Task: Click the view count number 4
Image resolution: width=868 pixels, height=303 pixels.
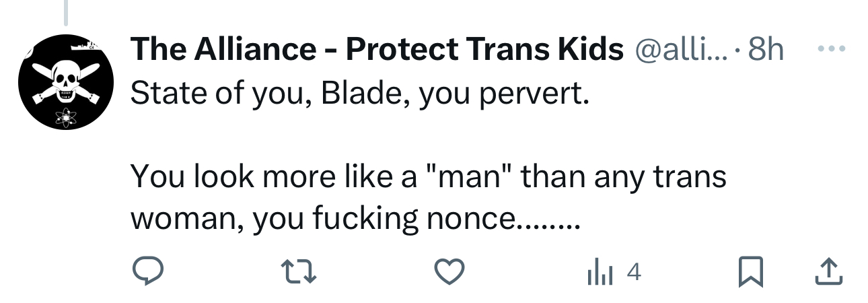Action: (633, 272)
